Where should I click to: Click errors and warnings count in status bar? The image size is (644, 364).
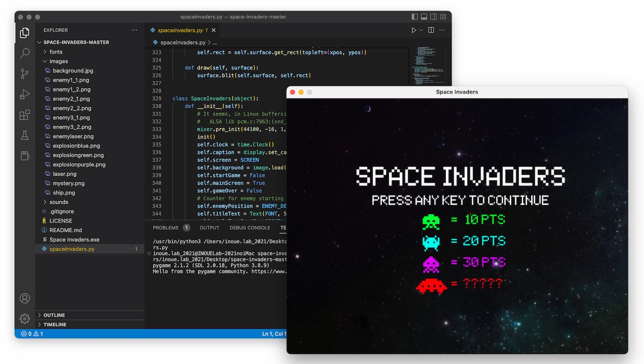point(32,334)
